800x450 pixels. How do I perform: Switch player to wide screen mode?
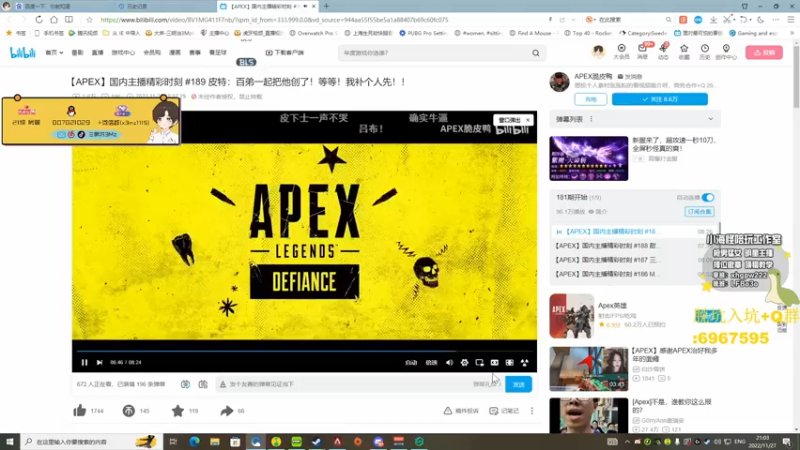click(x=494, y=362)
